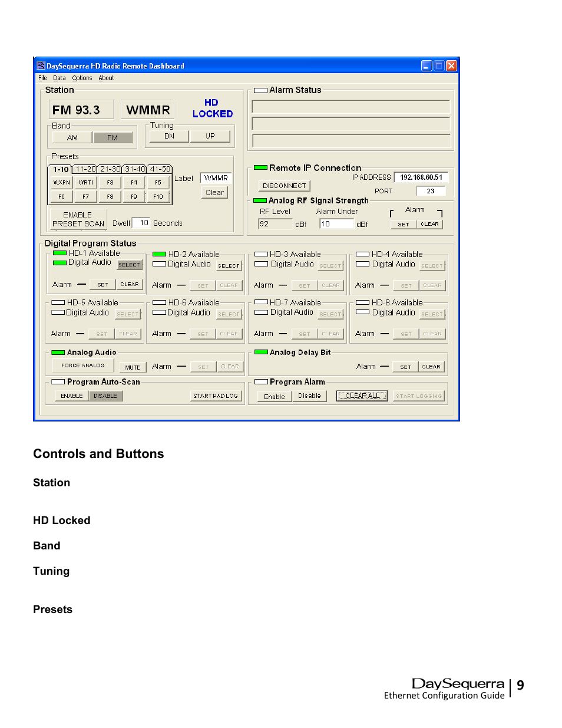Select preset F4
562x728 pixels.
134,183
